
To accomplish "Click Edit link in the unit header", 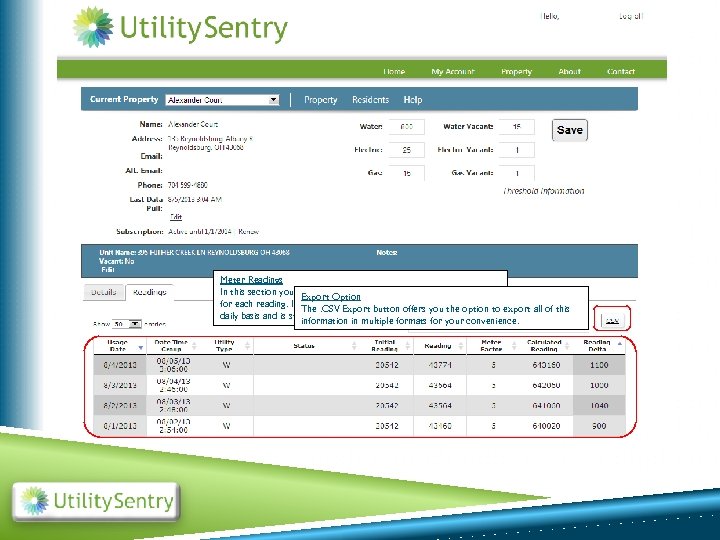I will click(x=107, y=270).
